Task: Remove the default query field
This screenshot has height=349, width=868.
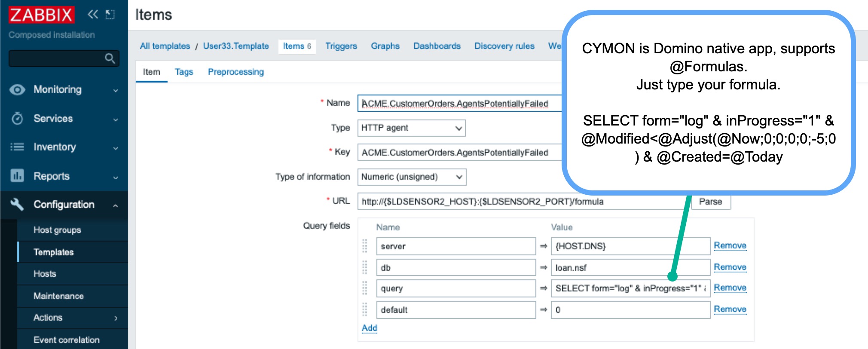Action: click(730, 309)
